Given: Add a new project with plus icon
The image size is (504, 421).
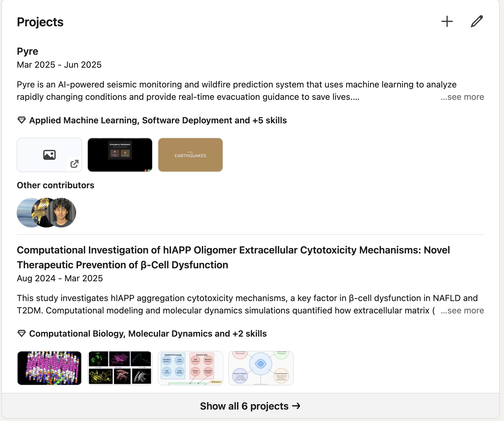Looking at the screenshot, I should [447, 22].
